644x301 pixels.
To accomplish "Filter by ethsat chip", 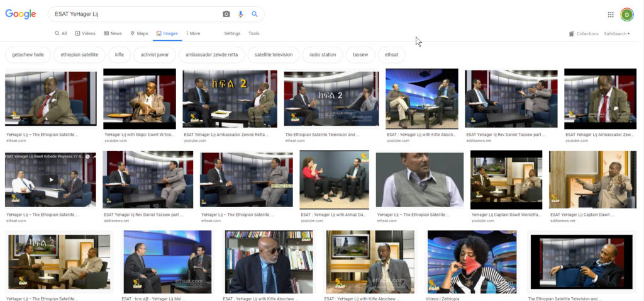I will (391, 55).
